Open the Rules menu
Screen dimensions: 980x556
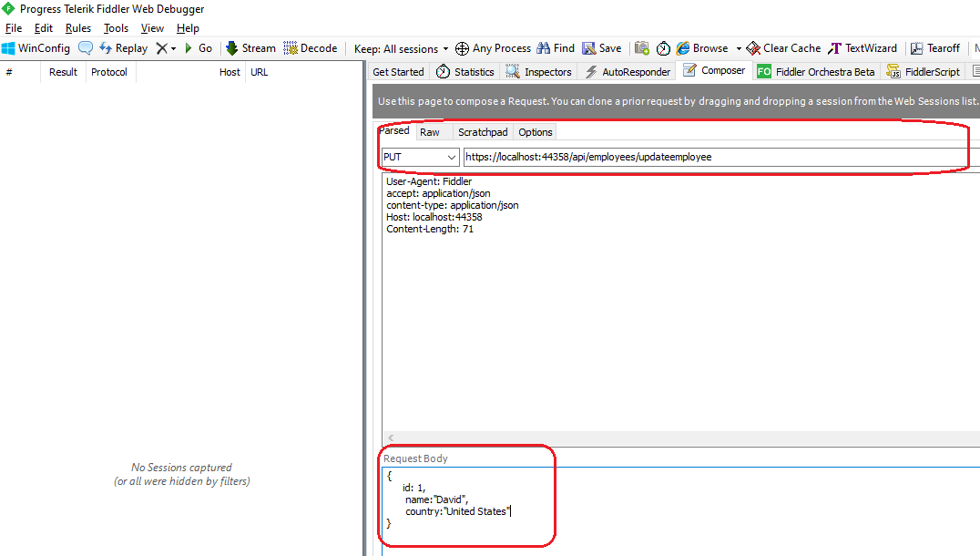point(78,28)
